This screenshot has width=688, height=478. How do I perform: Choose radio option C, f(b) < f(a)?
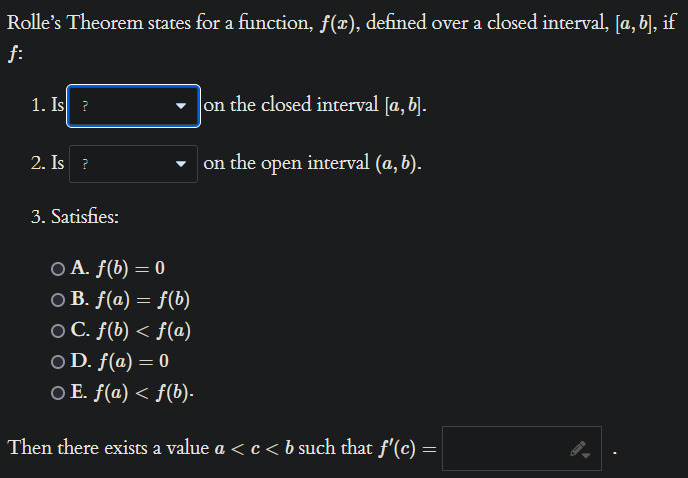[58, 331]
